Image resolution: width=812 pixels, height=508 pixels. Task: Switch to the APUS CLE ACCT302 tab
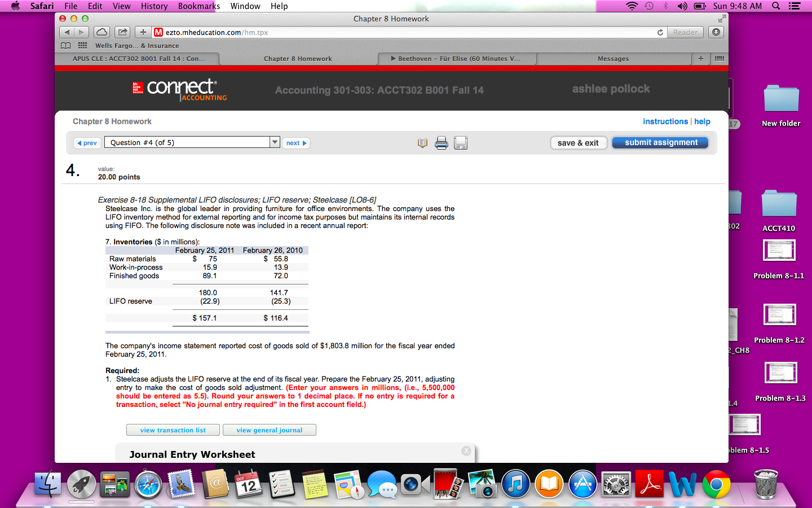pos(139,59)
